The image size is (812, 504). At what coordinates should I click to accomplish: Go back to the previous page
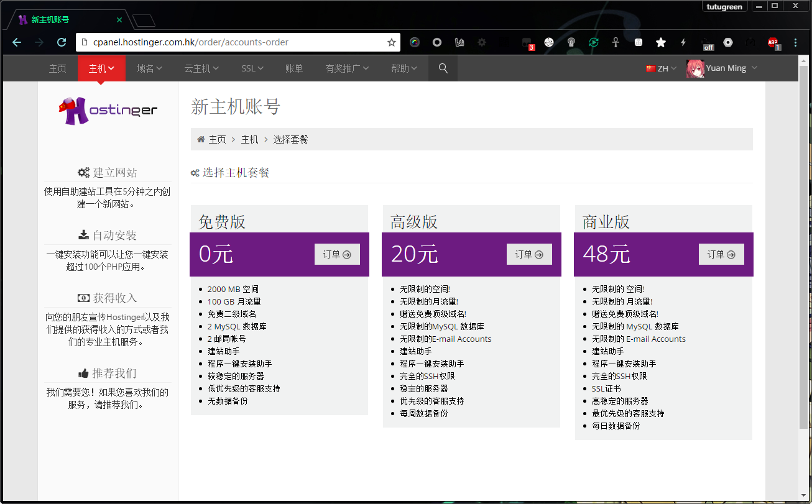pos(17,42)
